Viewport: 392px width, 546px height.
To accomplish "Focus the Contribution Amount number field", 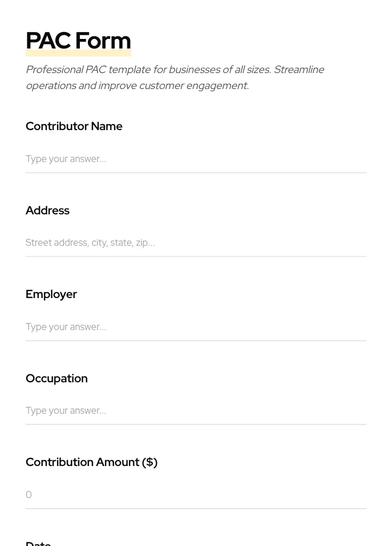I will [x=195, y=495].
